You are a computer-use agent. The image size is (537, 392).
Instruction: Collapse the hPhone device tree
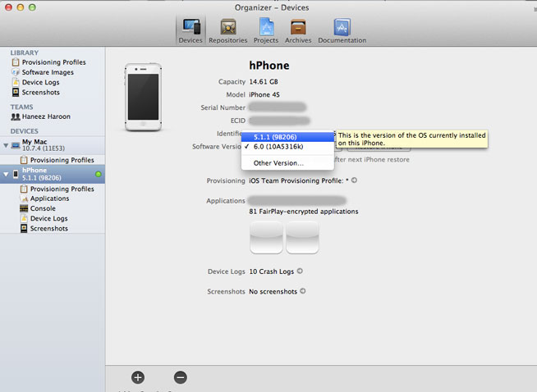[6, 174]
